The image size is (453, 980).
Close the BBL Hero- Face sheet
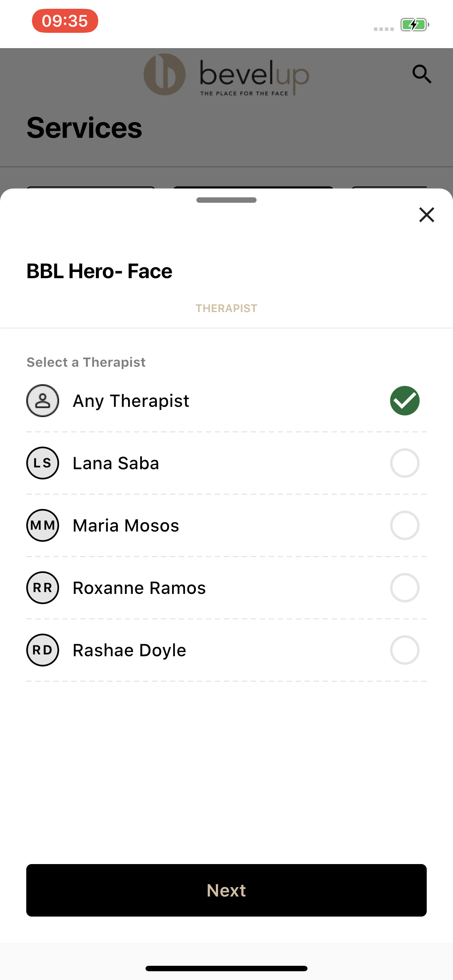tap(426, 215)
